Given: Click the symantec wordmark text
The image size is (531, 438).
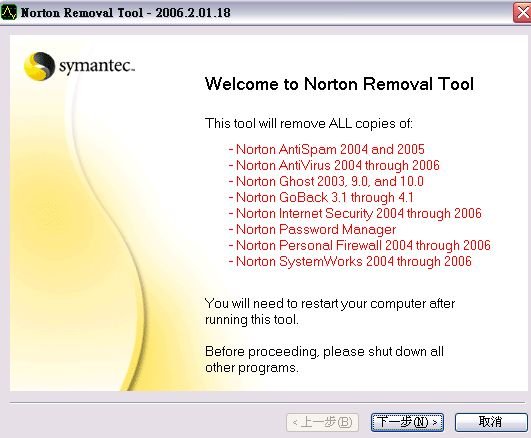Looking at the screenshot, I should tap(97, 66).
